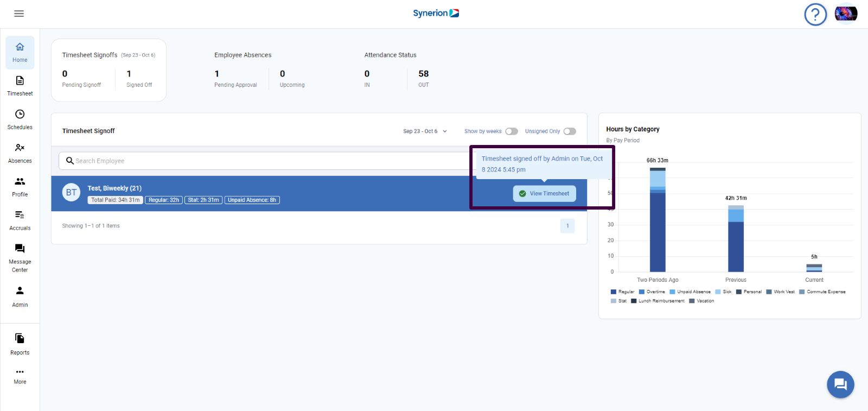The height and width of the screenshot is (411, 868).
Task: Toggle Unpaid Absence legend swatch
Action: pyautogui.click(x=672, y=292)
